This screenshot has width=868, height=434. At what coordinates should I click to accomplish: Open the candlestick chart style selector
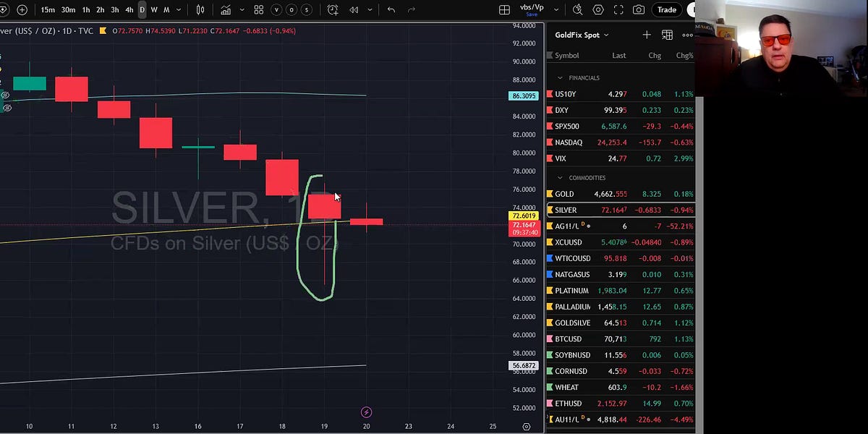(x=201, y=10)
